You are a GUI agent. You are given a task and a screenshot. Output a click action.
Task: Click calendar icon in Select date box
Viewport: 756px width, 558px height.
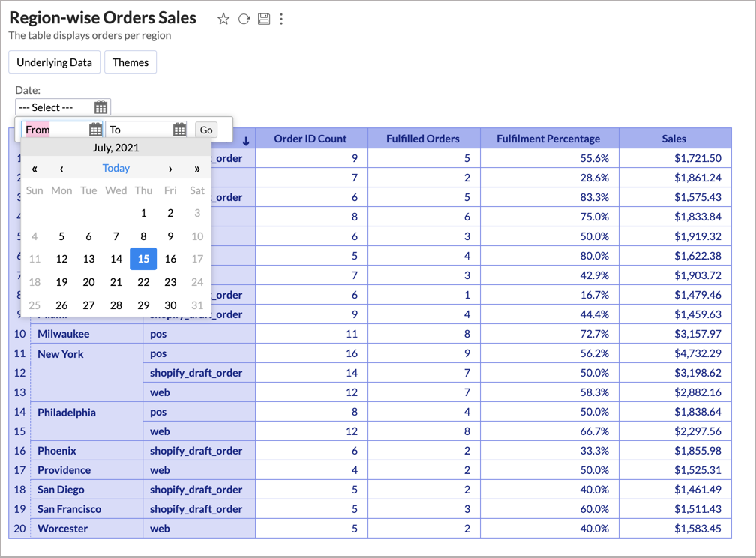(x=100, y=107)
